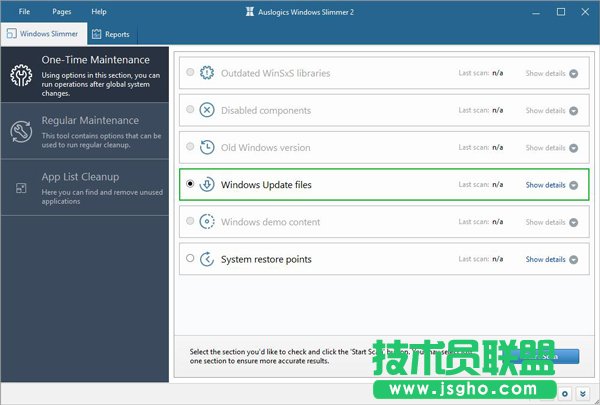Select the Old Windows version radio button
This screenshot has width=600, height=405.
[190, 146]
